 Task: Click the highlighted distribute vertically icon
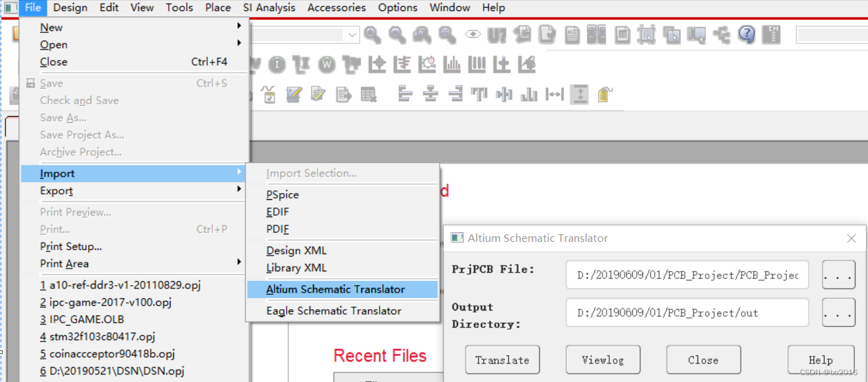[579, 94]
